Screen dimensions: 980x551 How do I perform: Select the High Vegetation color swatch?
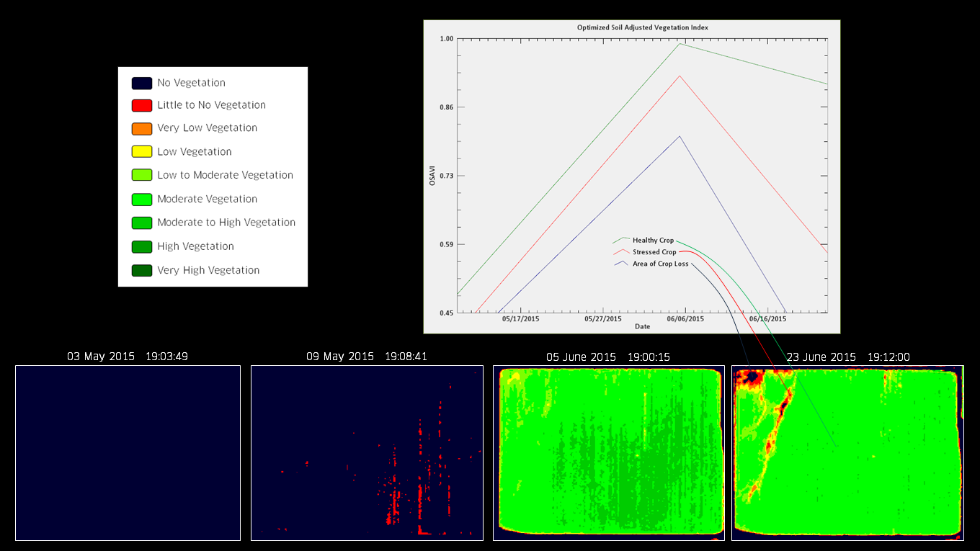point(142,246)
